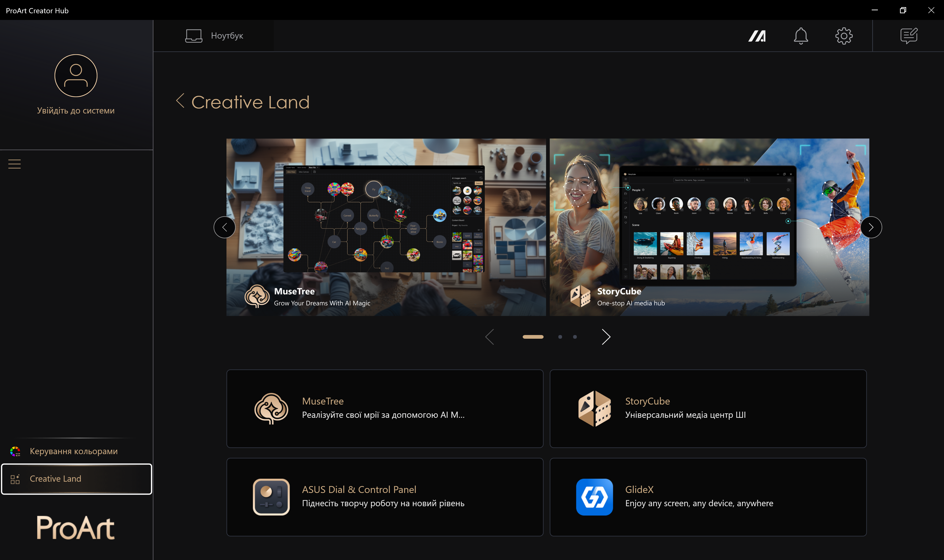Screen dimensions: 944x560
Task: Collapse sidebar with the hamburger menu
Action: tap(14, 164)
